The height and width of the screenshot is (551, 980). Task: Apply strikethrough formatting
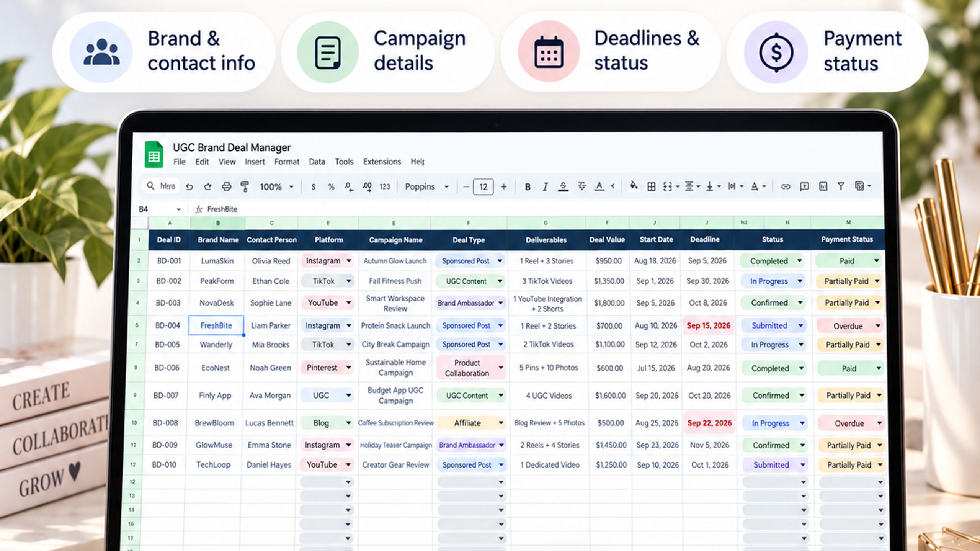tap(563, 187)
